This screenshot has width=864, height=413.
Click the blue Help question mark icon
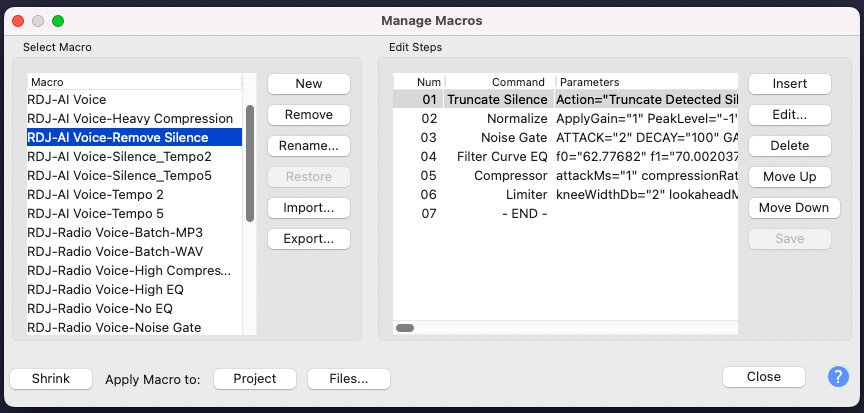[838, 377]
